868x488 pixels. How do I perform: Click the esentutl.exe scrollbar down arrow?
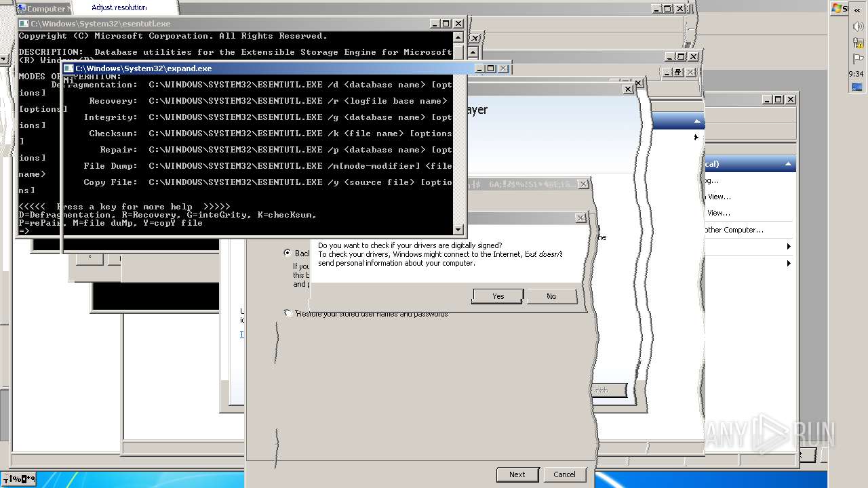[458, 230]
